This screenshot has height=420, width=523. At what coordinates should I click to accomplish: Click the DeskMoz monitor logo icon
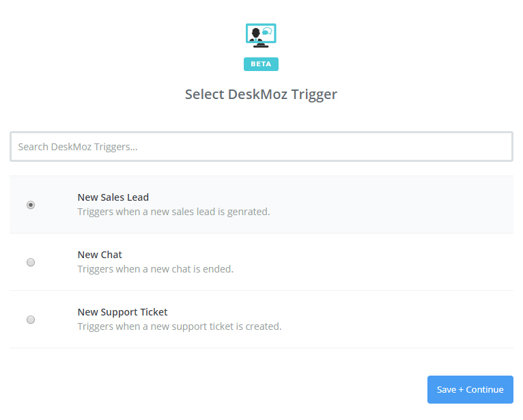[x=261, y=36]
